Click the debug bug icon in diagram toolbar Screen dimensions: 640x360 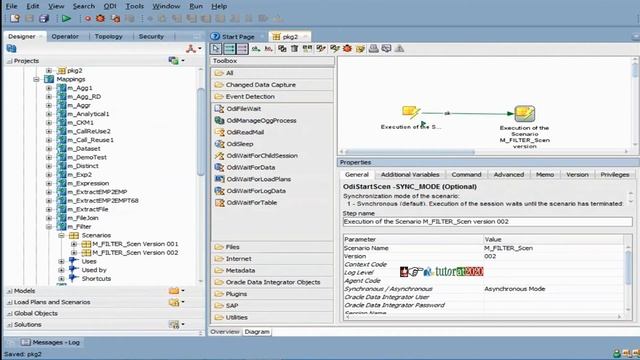click(347, 49)
